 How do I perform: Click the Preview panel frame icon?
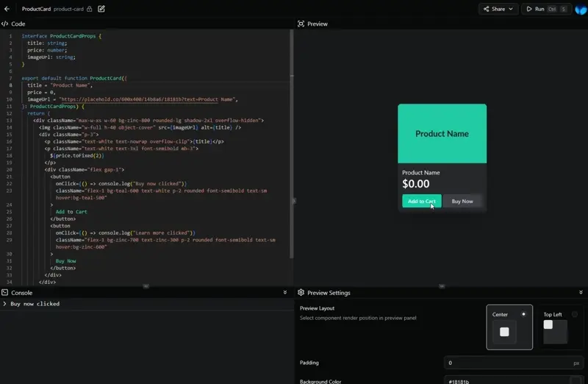click(301, 24)
